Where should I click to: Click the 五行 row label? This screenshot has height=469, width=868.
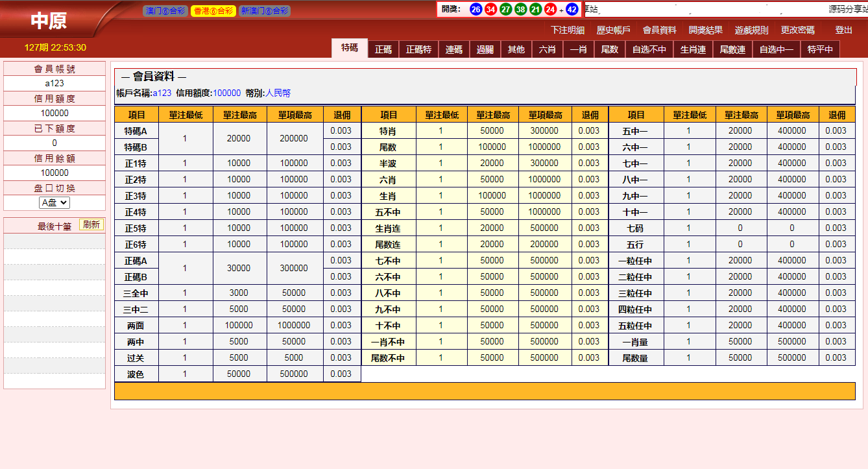[636, 244]
